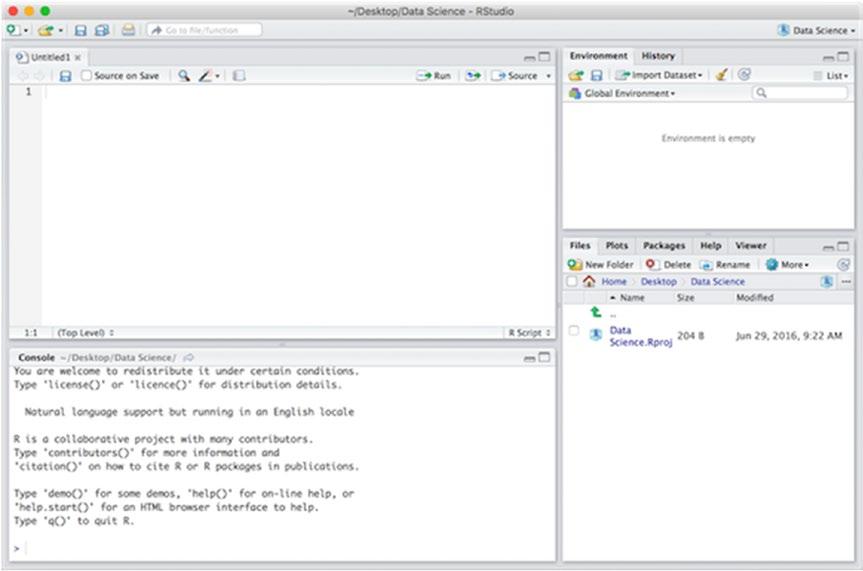Click Data Science breadcrumb link
Image resolution: width=863 pixels, height=571 pixels.
tap(717, 282)
